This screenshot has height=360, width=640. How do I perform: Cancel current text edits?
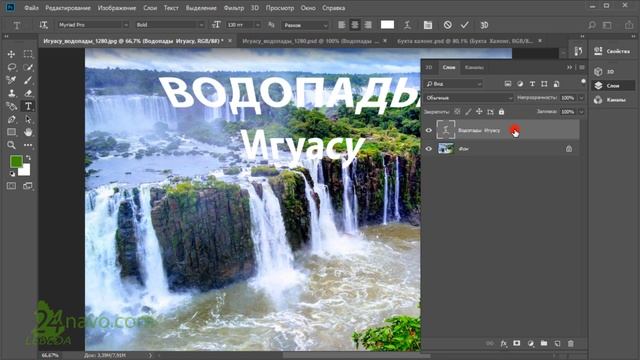(x=447, y=25)
